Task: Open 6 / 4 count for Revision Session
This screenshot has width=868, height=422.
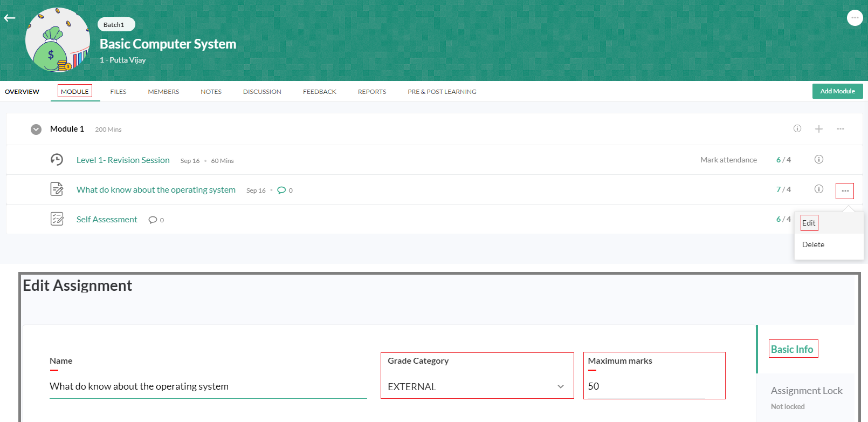Action: pyautogui.click(x=783, y=160)
